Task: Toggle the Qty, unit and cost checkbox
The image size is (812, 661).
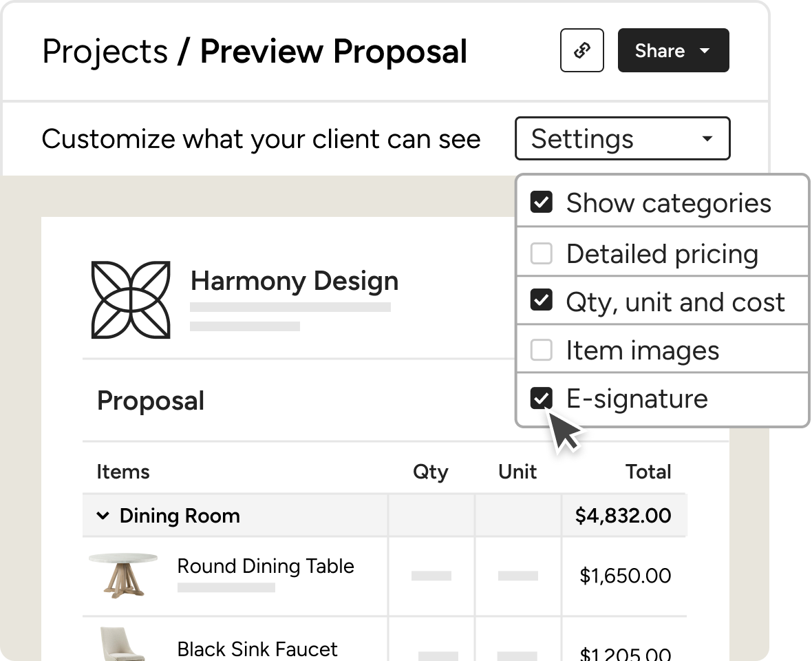Action: point(542,301)
